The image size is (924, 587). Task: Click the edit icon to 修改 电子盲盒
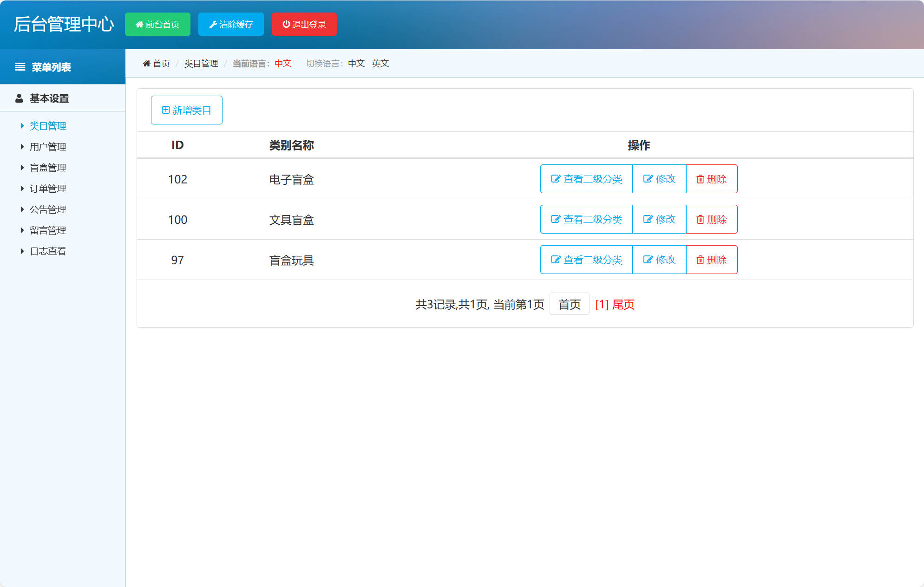point(649,179)
